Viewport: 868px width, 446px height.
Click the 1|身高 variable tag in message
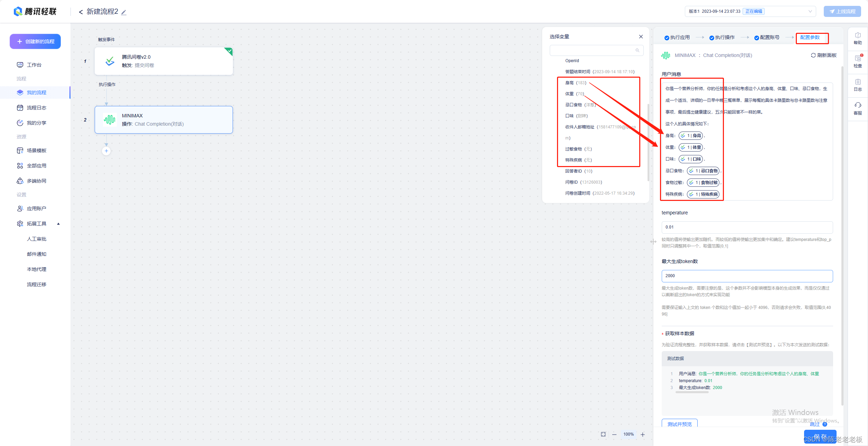(691, 136)
